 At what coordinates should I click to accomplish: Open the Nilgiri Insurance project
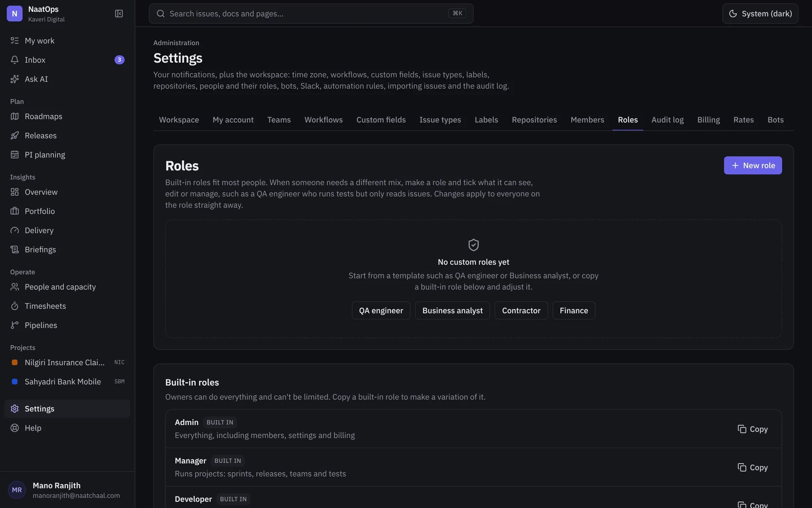pyautogui.click(x=67, y=362)
